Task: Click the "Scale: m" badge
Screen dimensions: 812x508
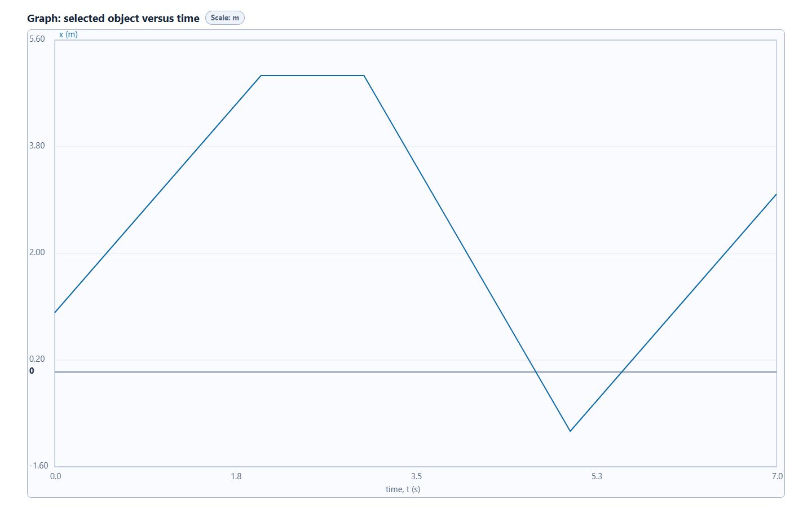Action: (224, 17)
